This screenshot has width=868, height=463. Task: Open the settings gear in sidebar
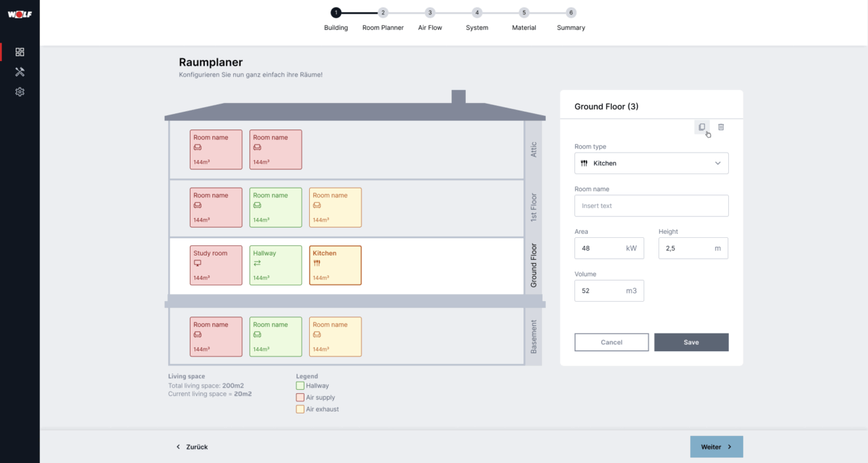[20, 92]
